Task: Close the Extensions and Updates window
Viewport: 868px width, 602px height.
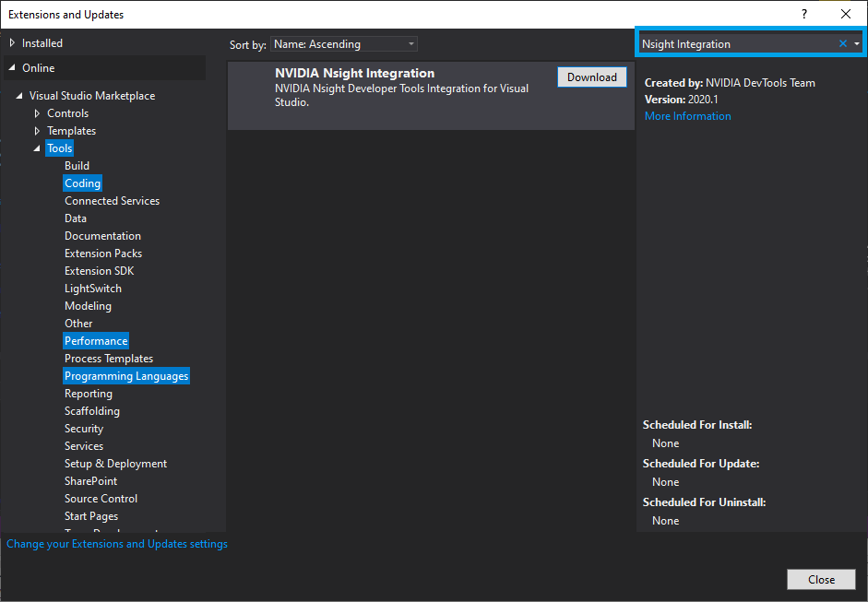Action: tap(845, 15)
